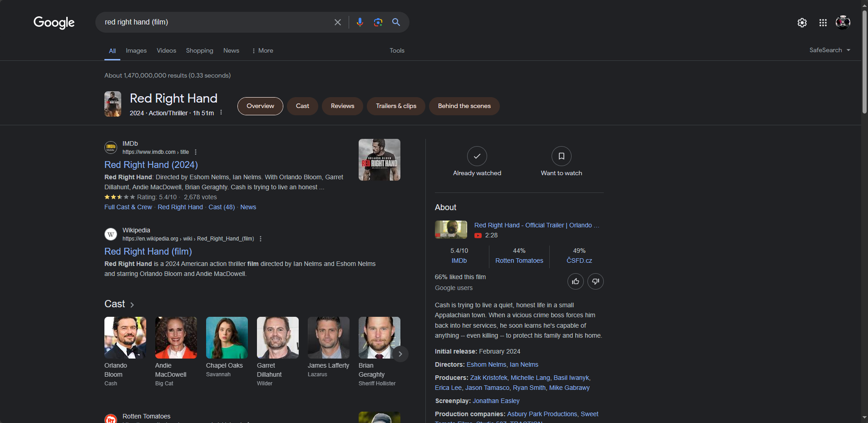This screenshot has width=868, height=423.
Task: Select James Lafferty cast photo
Action: [329, 338]
